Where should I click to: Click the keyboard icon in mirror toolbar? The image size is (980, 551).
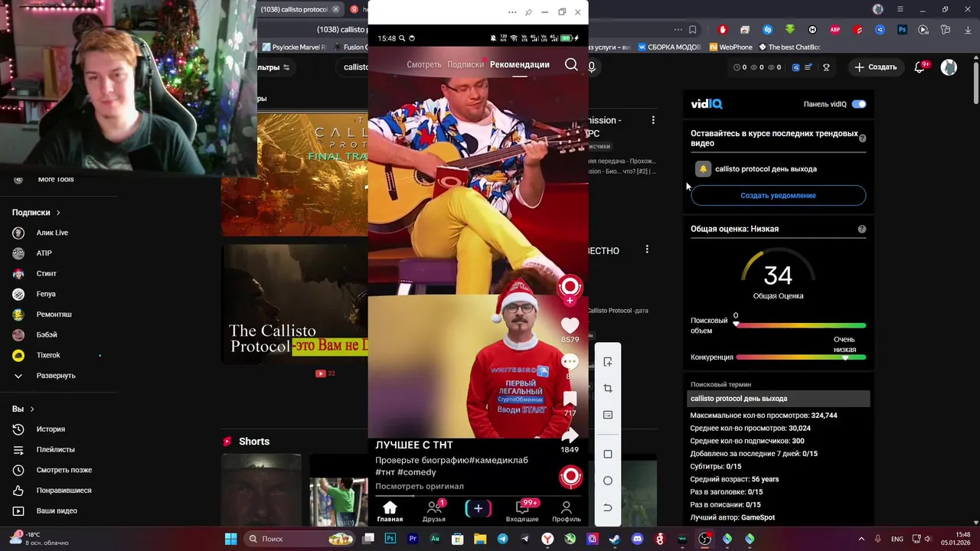click(608, 415)
